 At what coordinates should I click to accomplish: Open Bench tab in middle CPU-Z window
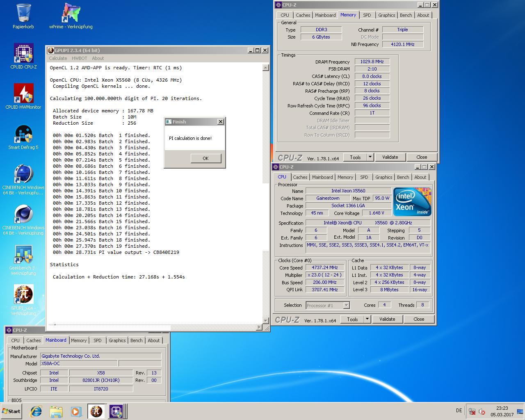click(403, 177)
